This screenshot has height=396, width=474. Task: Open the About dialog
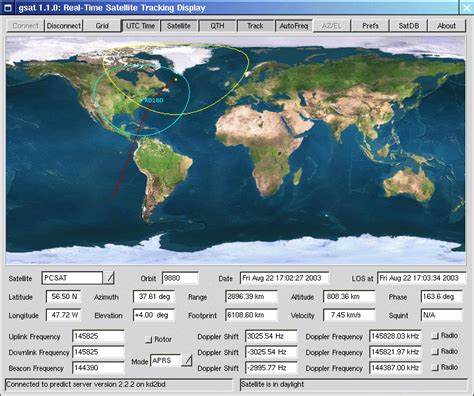[x=447, y=26]
